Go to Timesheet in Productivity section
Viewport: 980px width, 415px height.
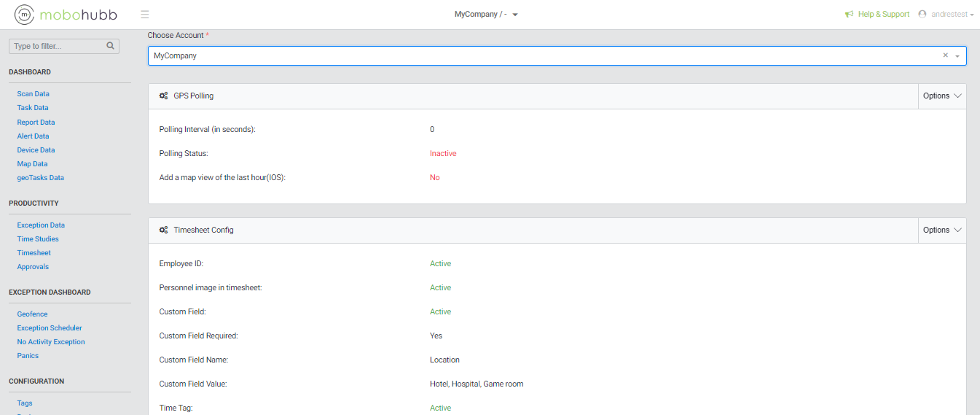(x=34, y=253)
